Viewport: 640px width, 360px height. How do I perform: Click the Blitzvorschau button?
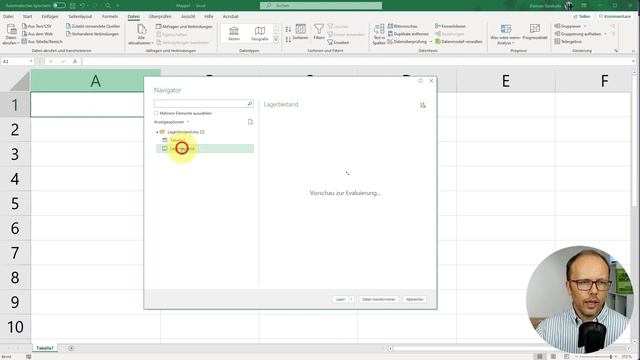403,26
